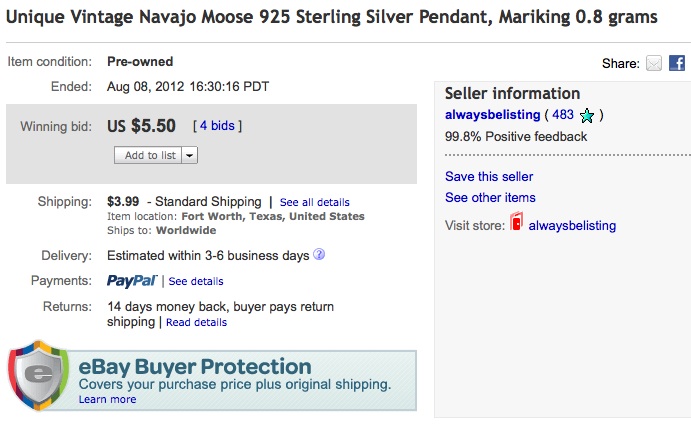Save this seller
This screenshot has width=691, height=425.
(489, 176)
